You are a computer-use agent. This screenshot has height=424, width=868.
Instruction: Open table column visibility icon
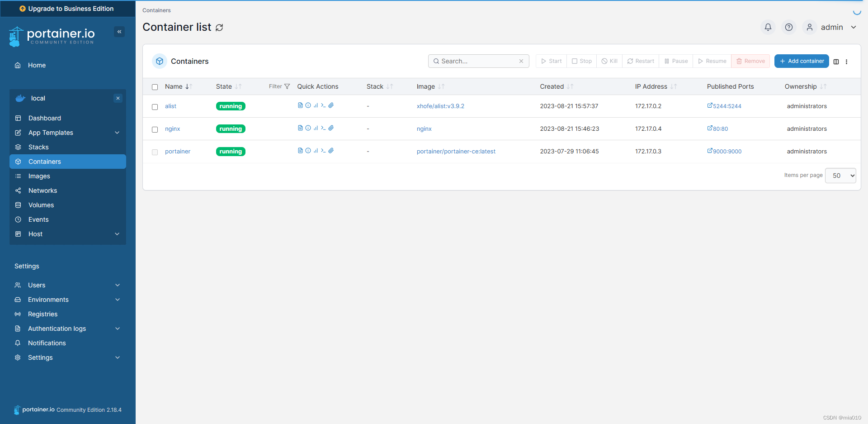[836, 62]
